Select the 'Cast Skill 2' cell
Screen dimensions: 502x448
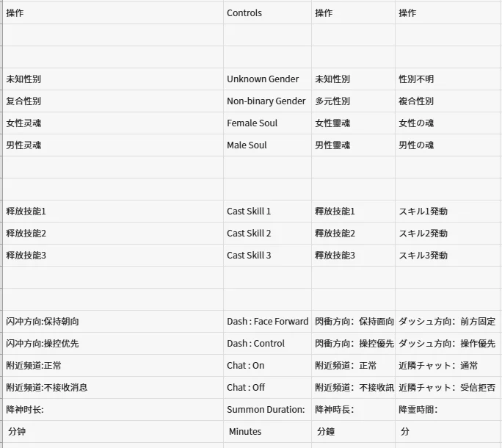267,234
